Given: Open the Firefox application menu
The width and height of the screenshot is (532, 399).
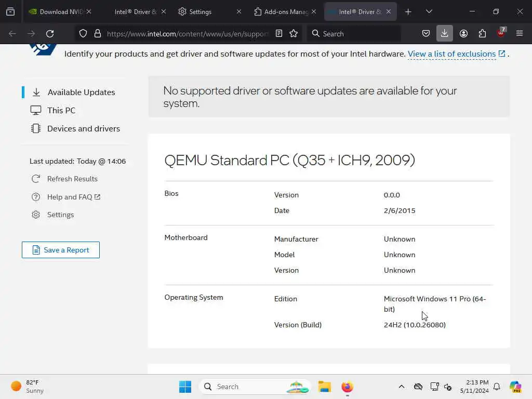Looking at the screenshot, I should (519, 33).
